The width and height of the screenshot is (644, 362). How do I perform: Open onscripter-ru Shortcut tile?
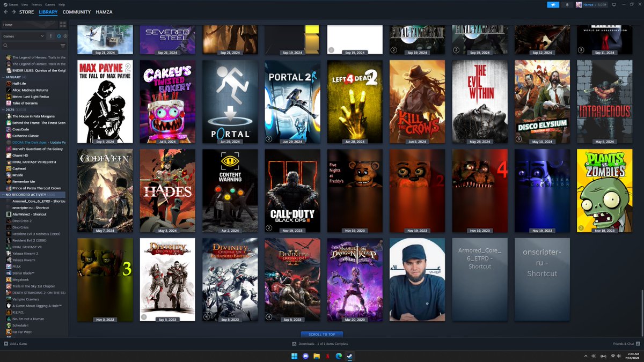pos(542,279)
